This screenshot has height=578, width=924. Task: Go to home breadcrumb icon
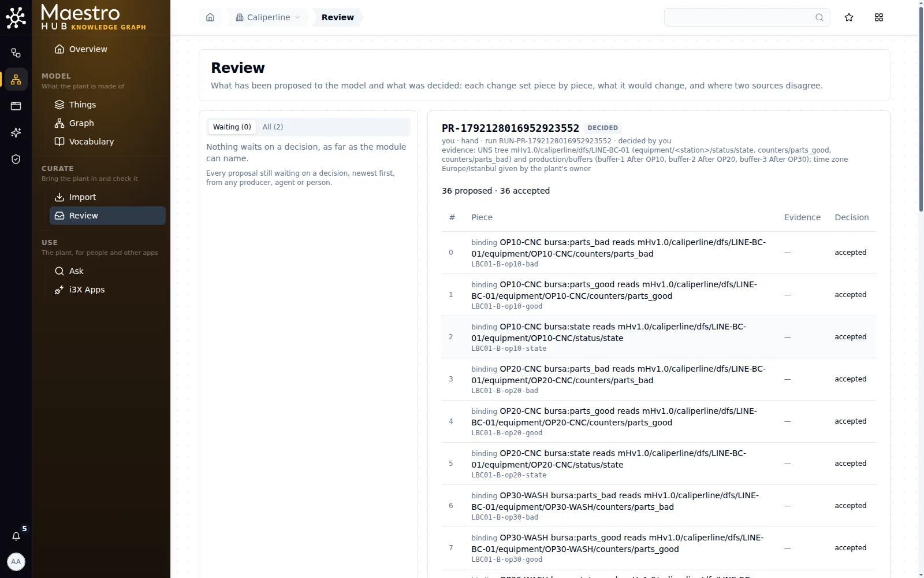point(210,17)
